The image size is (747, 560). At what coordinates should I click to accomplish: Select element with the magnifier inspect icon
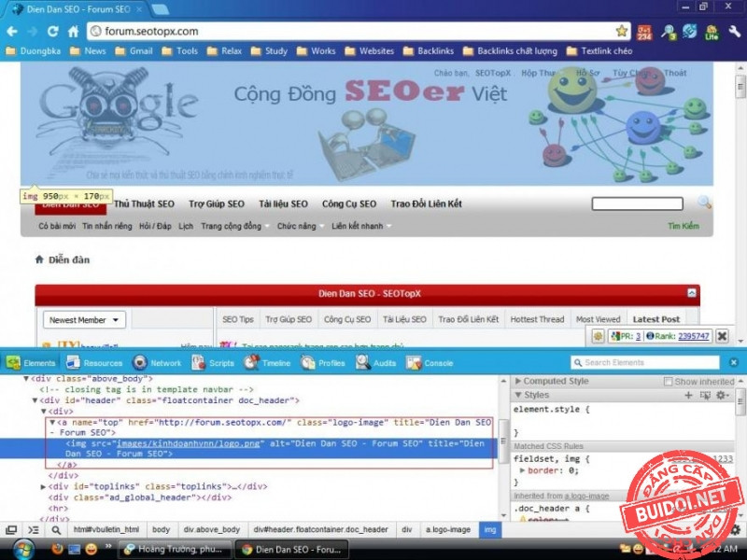[56, 529]
